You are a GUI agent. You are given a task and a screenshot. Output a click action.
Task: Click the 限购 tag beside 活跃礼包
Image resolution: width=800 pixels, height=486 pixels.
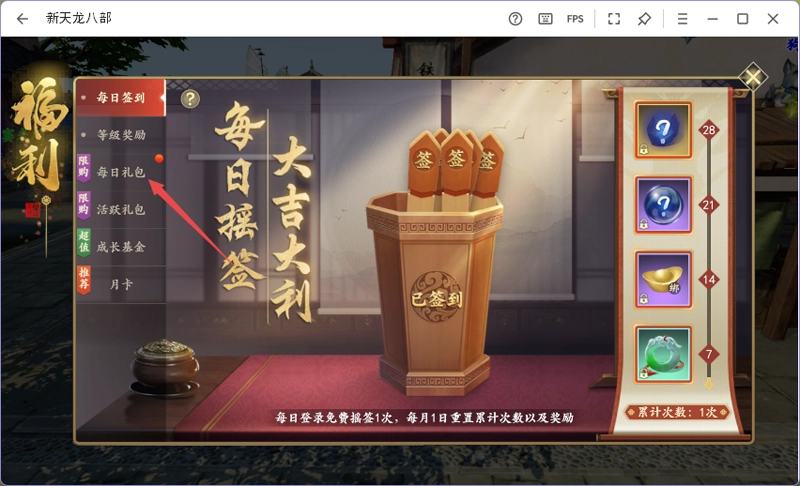click(84, 205)
